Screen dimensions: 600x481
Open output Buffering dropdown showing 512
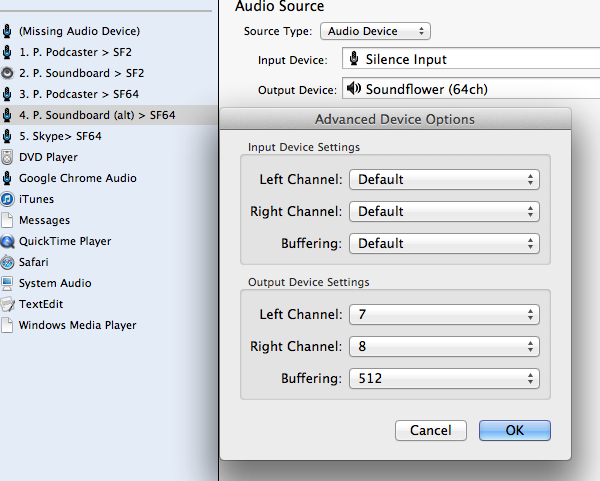click(x=444, y=378)
